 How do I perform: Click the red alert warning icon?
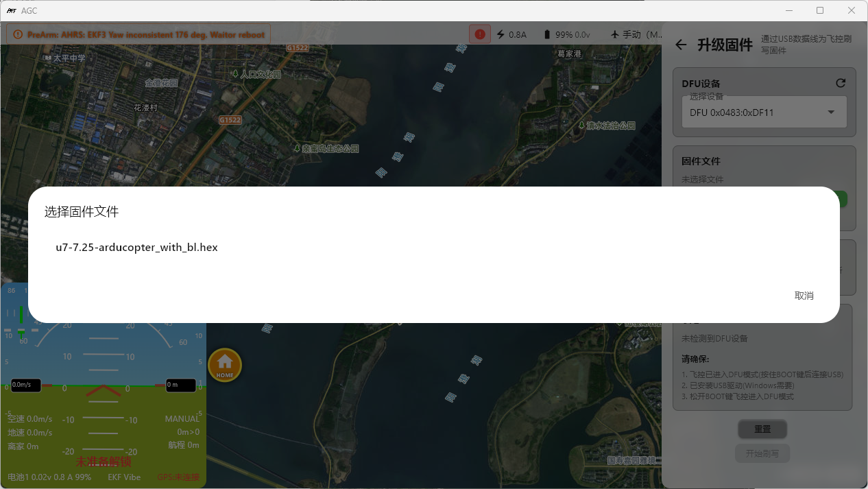479,34
